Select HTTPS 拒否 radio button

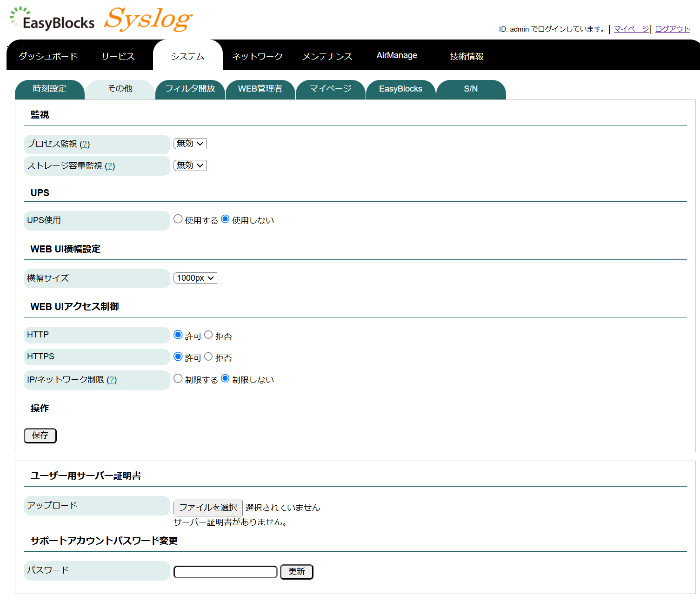click(208, 357)
